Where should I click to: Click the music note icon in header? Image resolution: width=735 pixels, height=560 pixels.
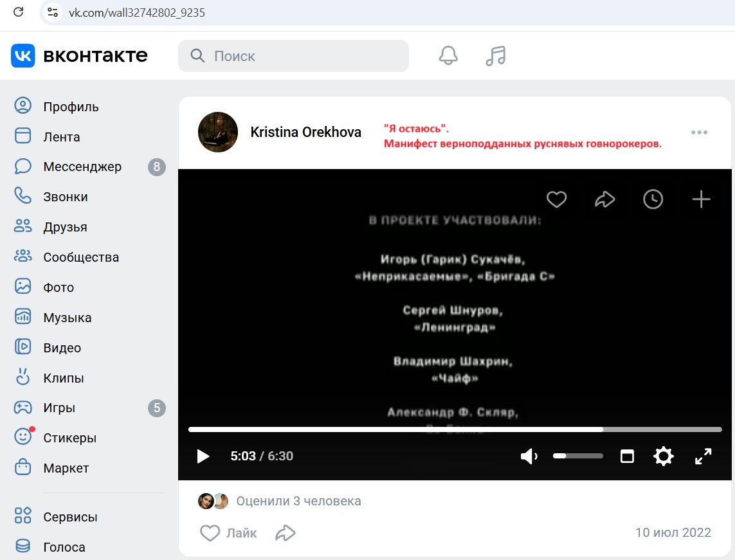click(495, 56)
